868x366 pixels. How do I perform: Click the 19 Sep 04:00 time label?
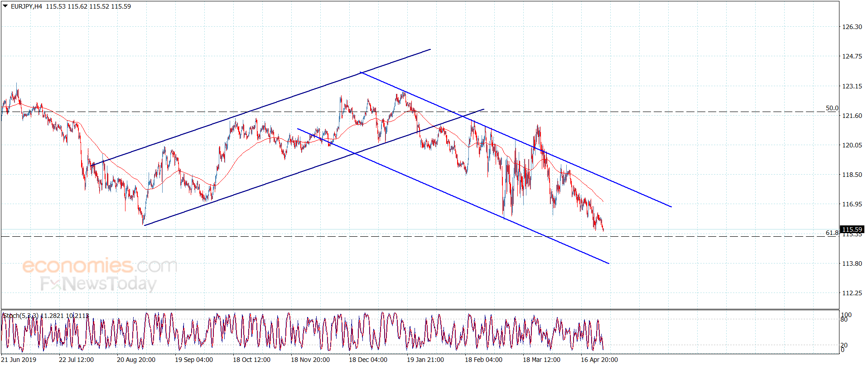[194, 360]
